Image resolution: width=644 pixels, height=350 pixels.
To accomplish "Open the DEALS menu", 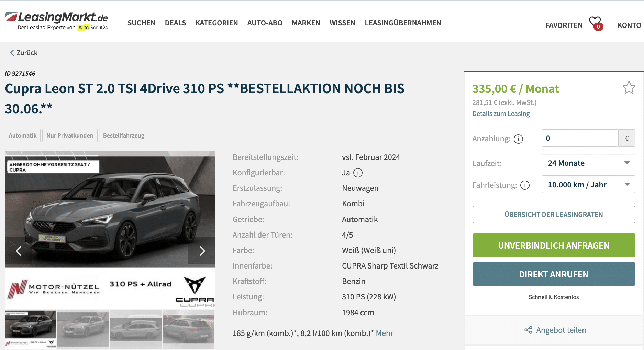I will pos(175,23).
